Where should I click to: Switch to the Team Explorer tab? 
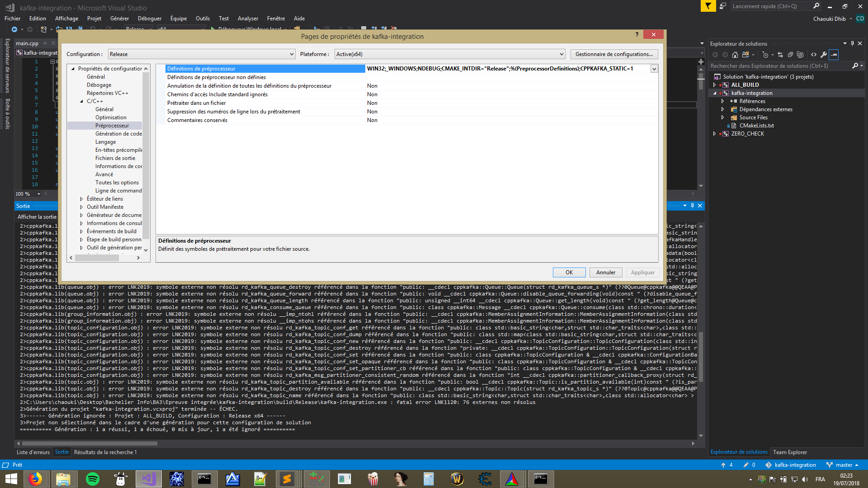[790, 452]
